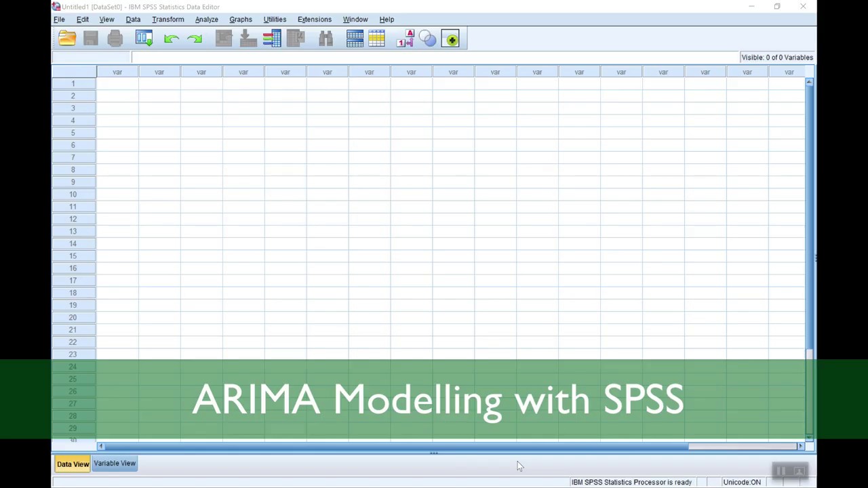
Task: Click the Save document diskette icon
Action: (91, 39)
